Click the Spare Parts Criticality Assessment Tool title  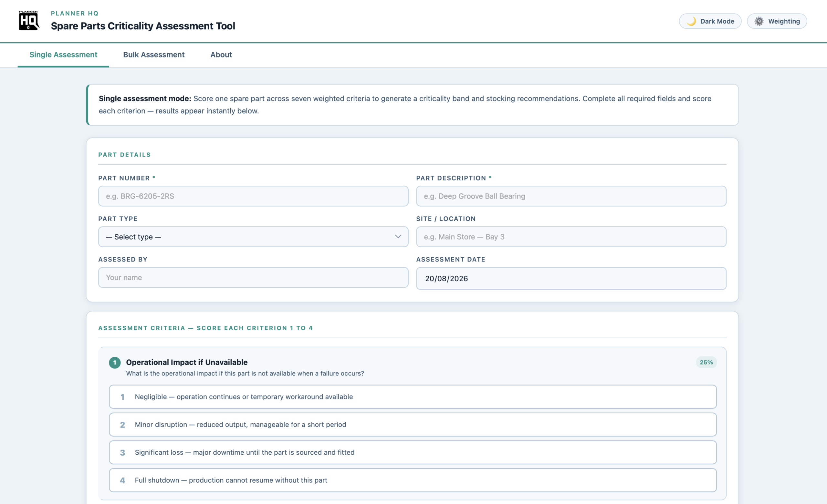143,26
